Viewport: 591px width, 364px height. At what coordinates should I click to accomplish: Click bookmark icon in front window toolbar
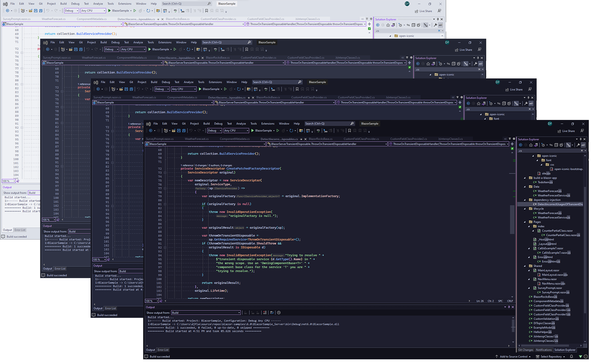(x=349, y=131)
